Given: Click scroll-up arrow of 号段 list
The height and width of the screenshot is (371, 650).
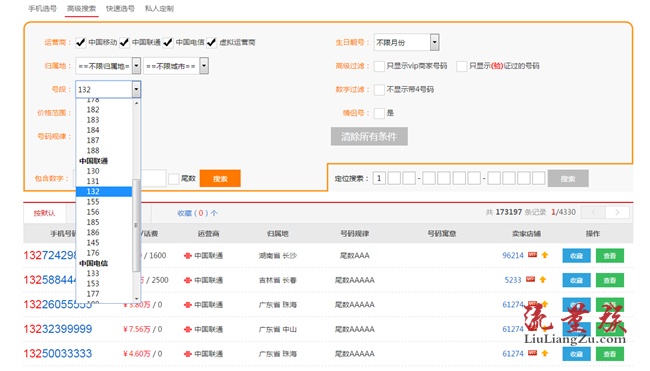Looking at the screenshot, I should pos(136,103).
